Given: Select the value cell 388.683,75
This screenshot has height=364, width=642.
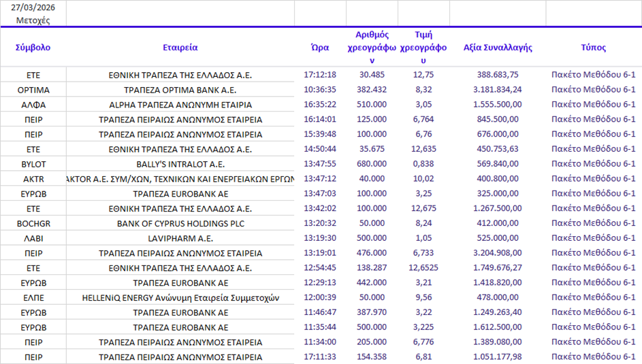Looking at the screenshot, I should point(498,75).
